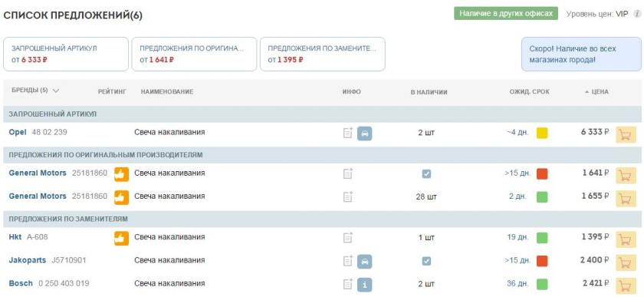Click ~4 дн. delivery term for Opel
The width and height of the screenshot is (644, 297).
517,133
